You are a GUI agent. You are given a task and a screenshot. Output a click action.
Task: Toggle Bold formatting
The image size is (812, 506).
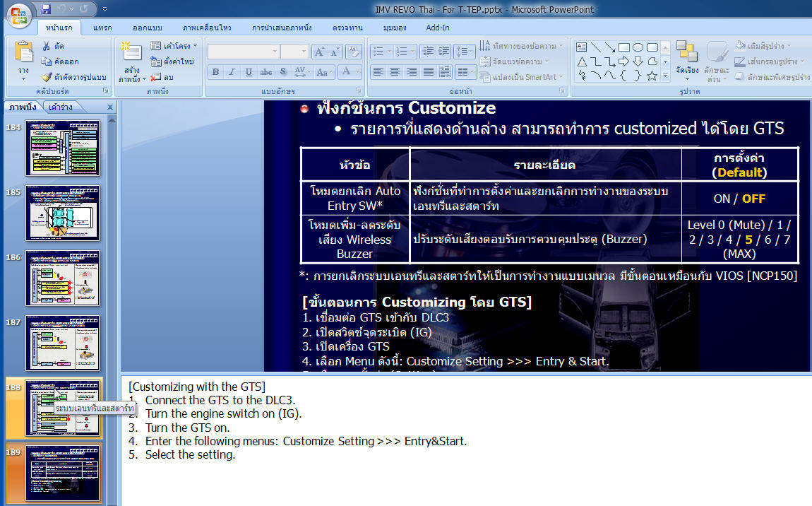coord(215,72)
